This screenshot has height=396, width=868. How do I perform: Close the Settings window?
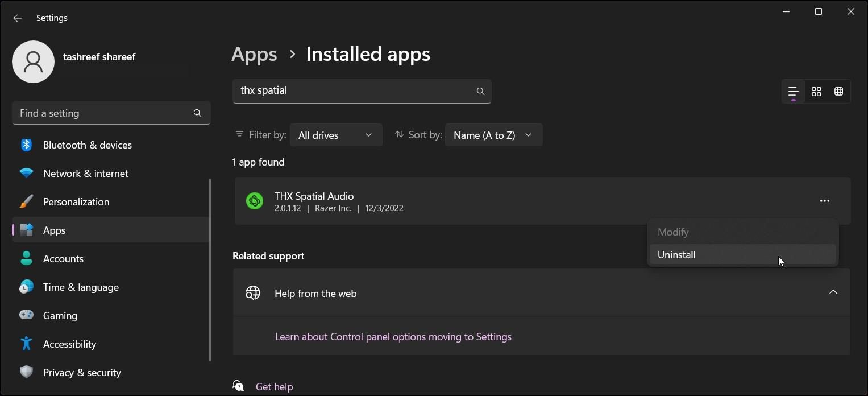pyautogui.click(x=851, y=11)
